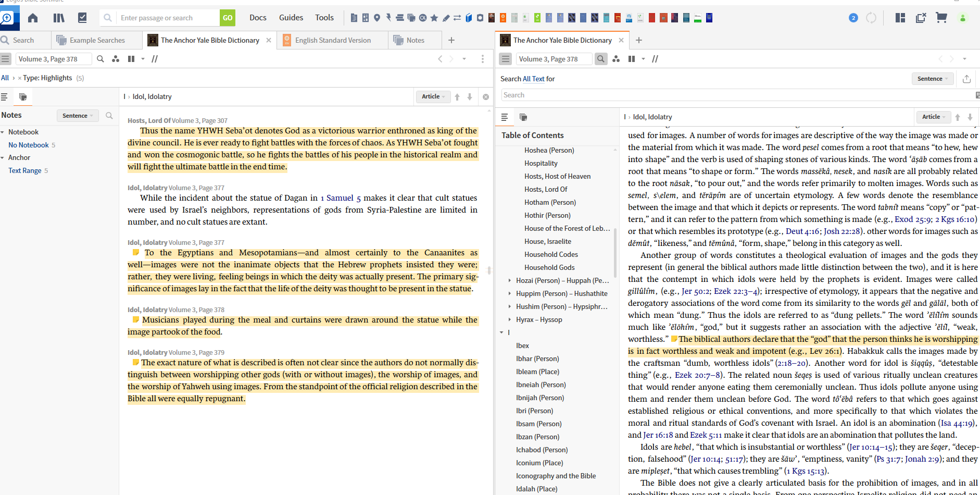
Task: Click the left panel inline search magnifier
Action: [100, 59]
